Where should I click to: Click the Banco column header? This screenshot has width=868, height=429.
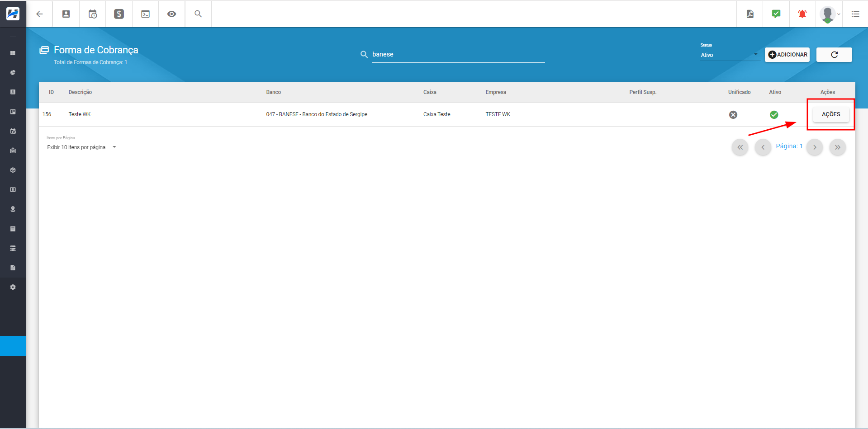(x=273, y=92)
